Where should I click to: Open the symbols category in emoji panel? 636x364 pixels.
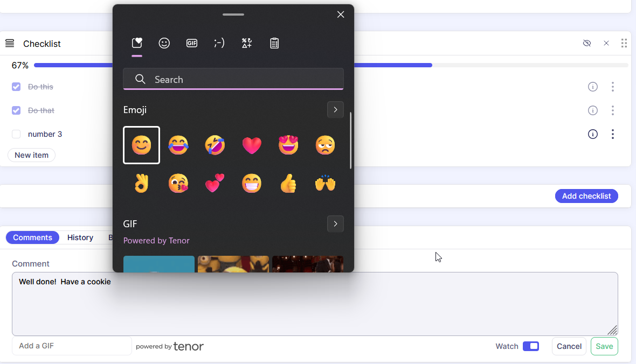[247, 44]
